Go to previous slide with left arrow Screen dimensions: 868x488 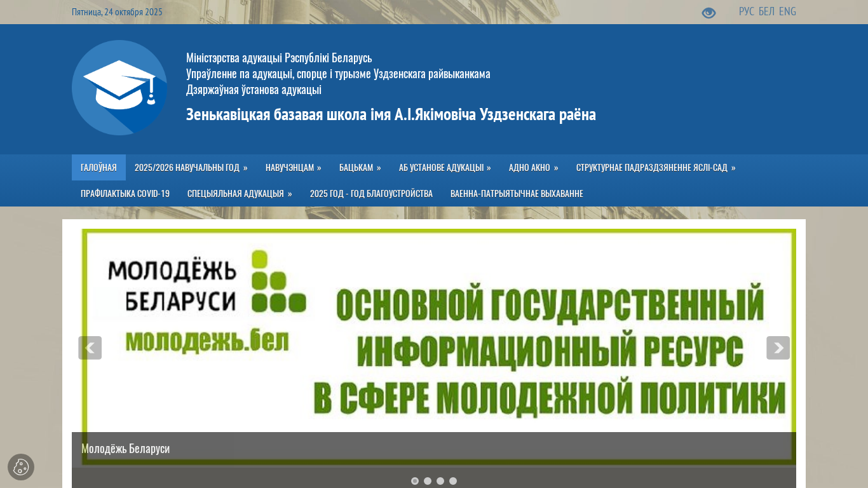(x=90, y=348)
